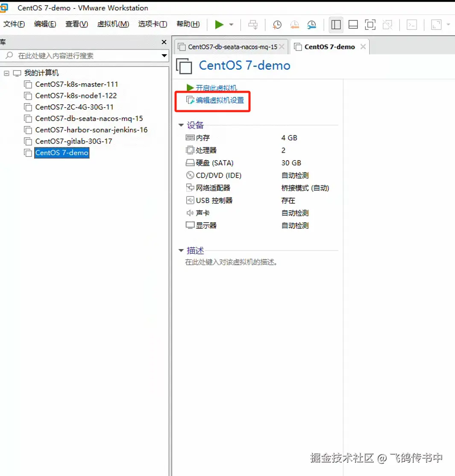
Task: Click the monitor icon beside 显示器
Action: coord(190,225)
